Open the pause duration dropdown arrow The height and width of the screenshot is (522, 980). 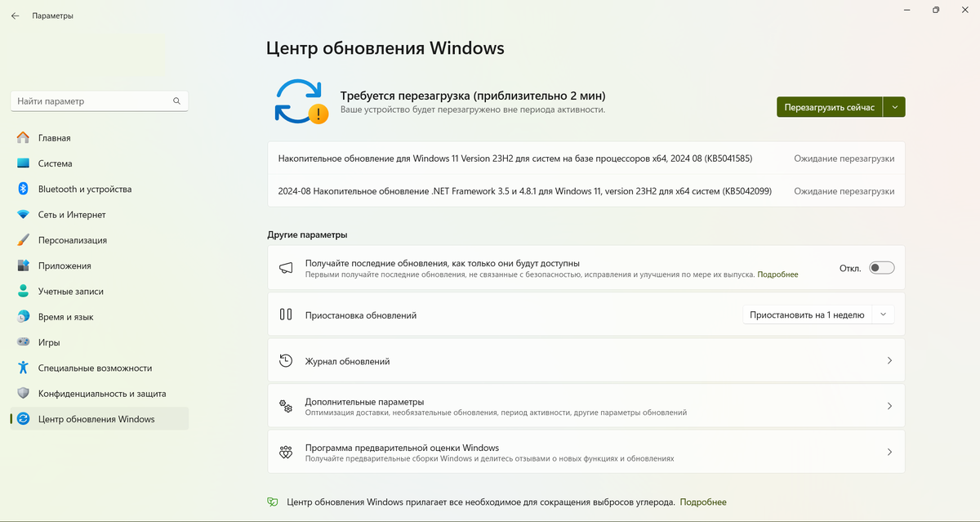coord(884,315)
